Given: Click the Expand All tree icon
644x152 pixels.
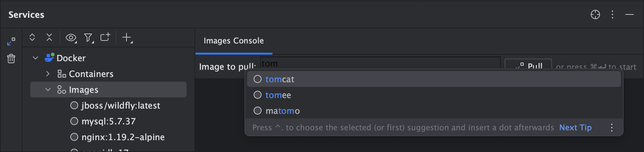Looking at the screenshot, I should (32, 37).
